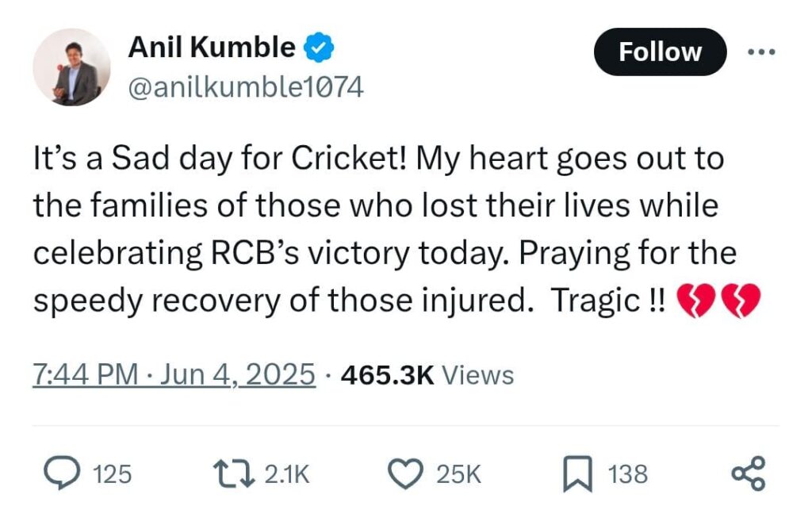Follow Anil Kumble with the Follow button
812x525 pixels.
click(x=661, y=52)
